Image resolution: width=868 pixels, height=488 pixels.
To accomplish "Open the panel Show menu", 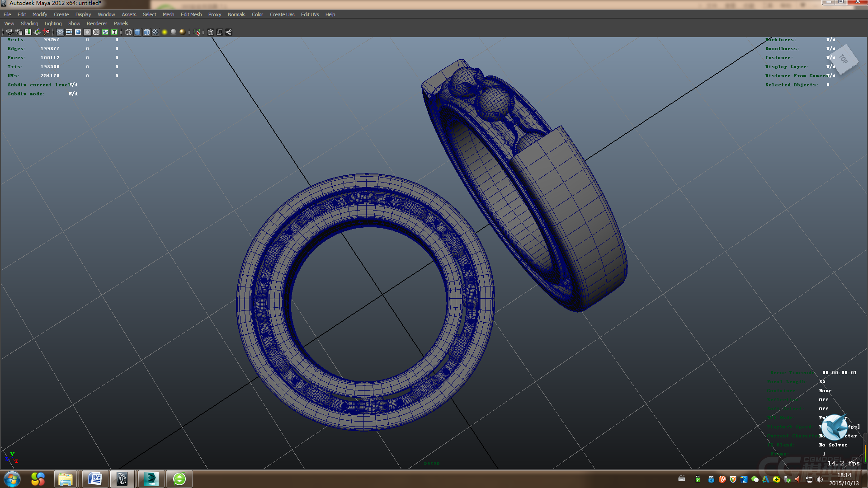I will pyautogui.click(x=74, y=23).
